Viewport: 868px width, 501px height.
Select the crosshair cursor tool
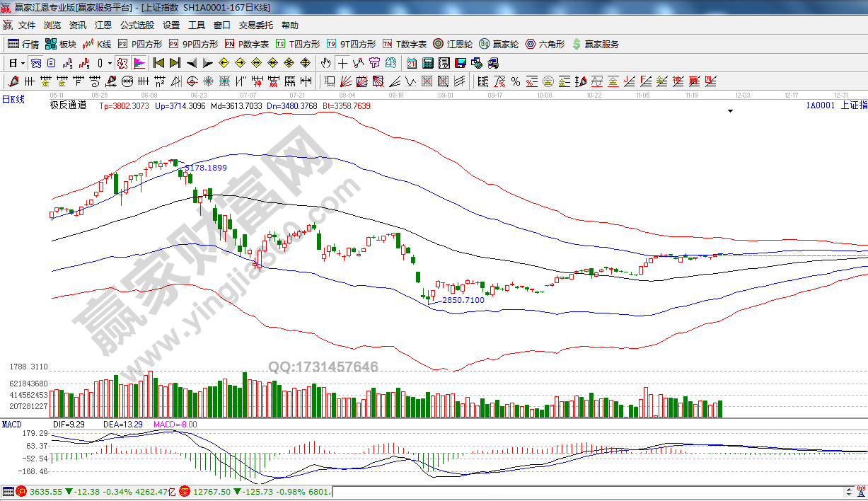342,63
